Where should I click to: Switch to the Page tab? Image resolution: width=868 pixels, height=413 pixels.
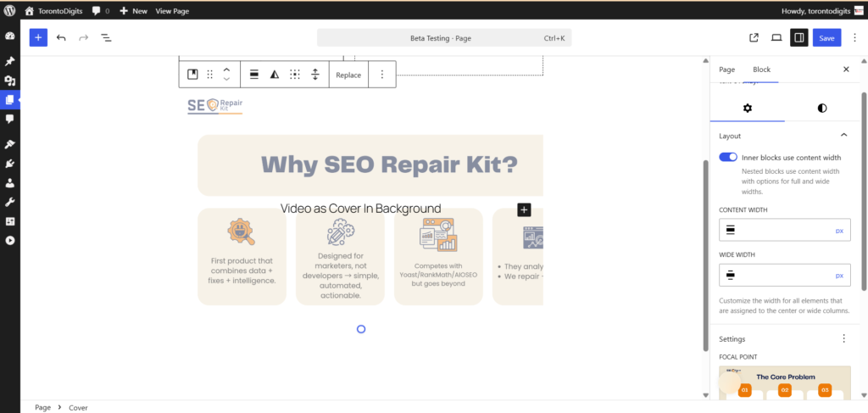pos(726,70)
